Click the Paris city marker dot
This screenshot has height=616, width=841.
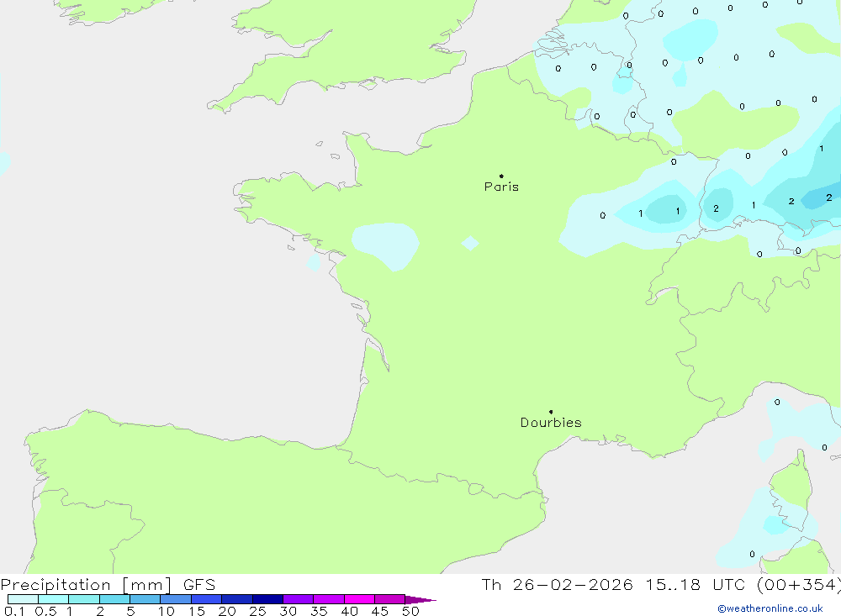(x=501, y=176)
